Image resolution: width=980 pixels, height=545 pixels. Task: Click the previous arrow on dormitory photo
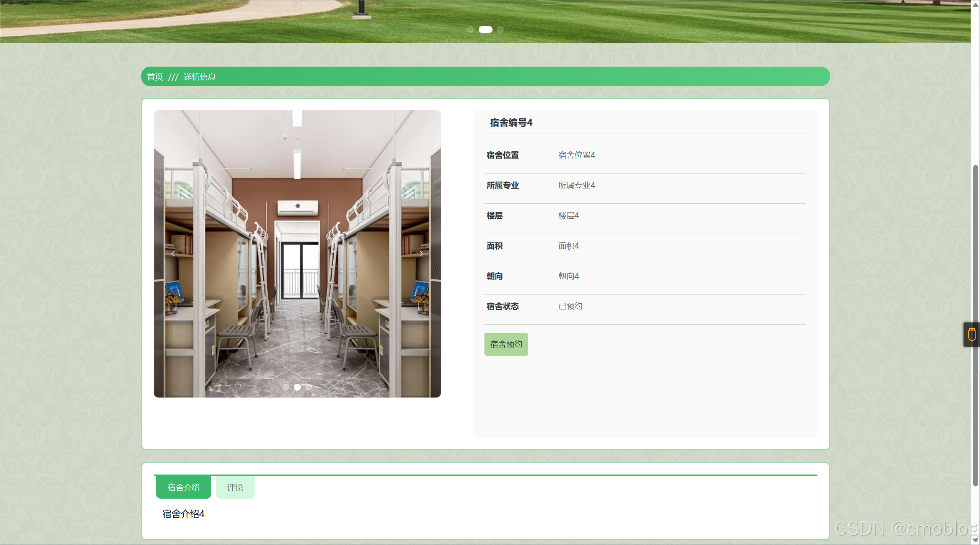click(x=173, y=254)
